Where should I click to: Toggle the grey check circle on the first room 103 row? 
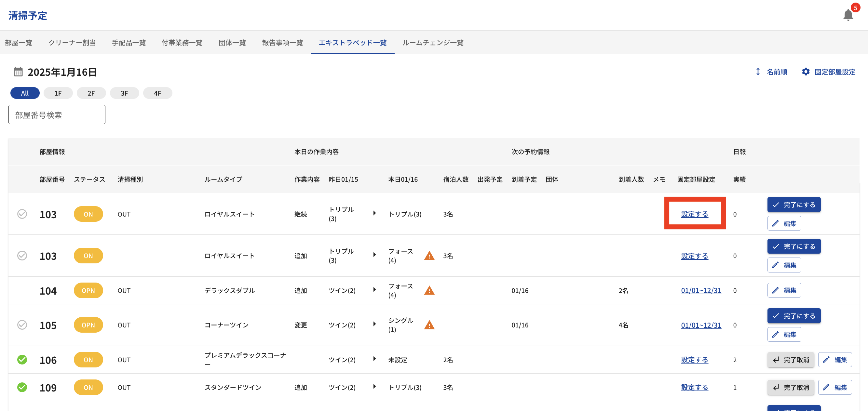point(22,214)
